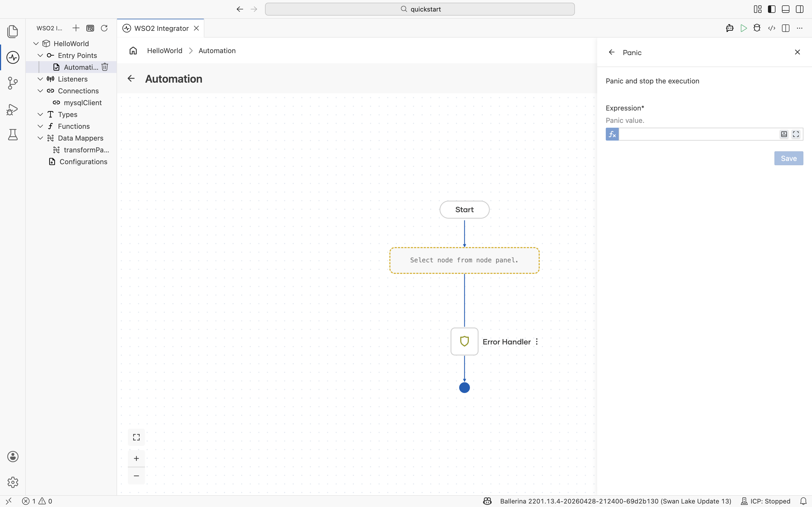Image resolution: width=812 pixels, height=507 pixels.
Task: Go to HelloWorld in breadcrumb
Action: 165,51
